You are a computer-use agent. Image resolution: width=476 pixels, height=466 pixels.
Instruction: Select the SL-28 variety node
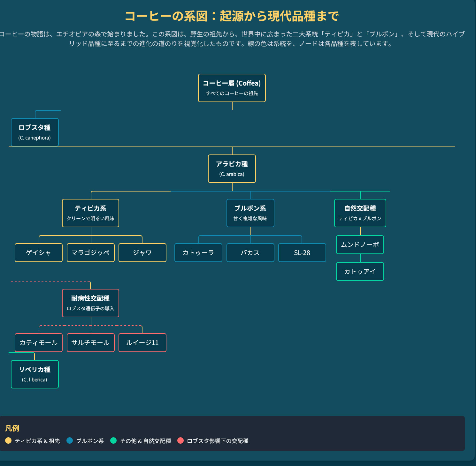pyautogui.click(x=302, y=253)
